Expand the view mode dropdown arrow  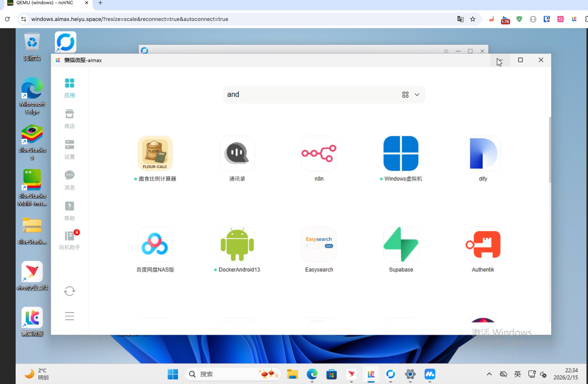click(417, 95)
